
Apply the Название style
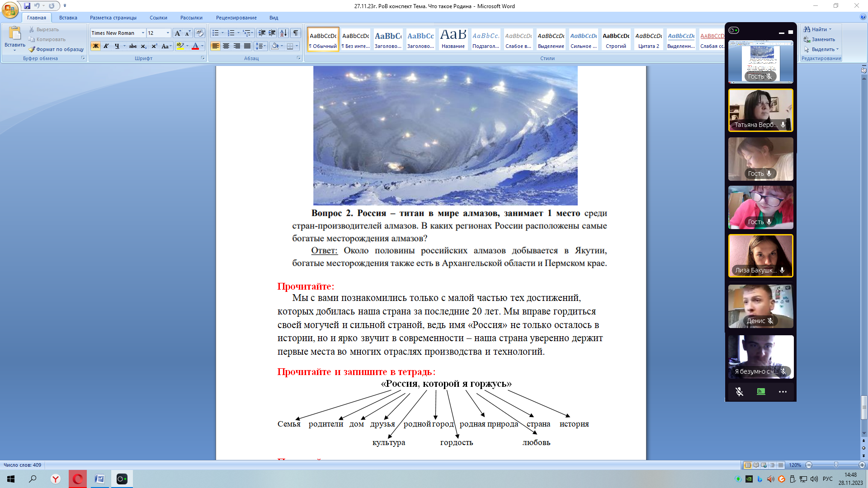[453, 40]
